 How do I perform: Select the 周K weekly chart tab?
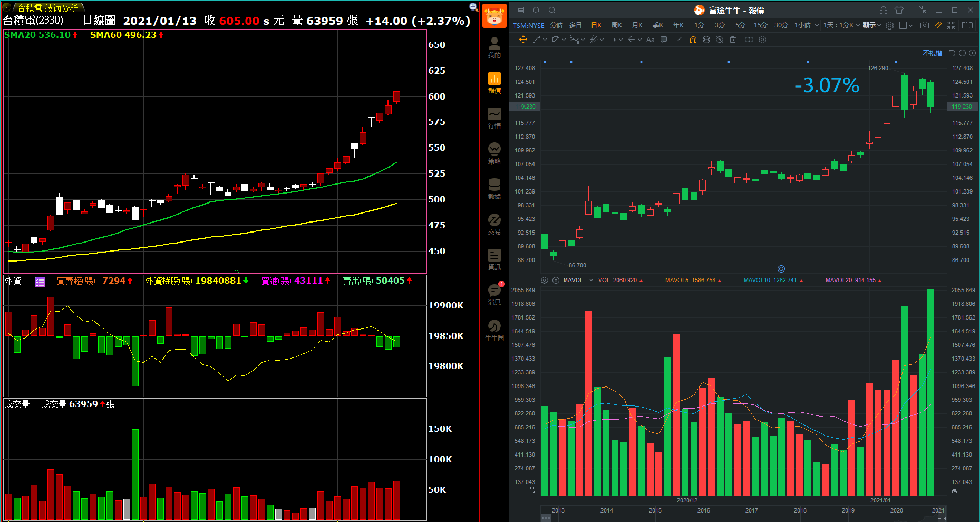click(617, 25)
